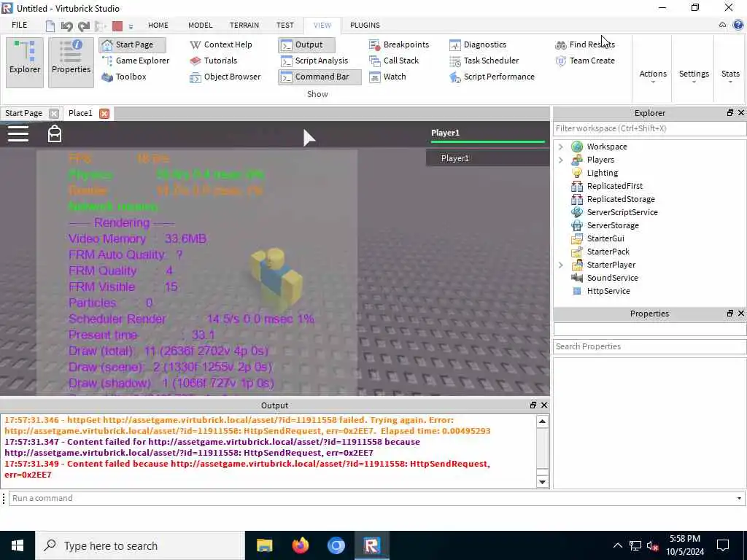The width and height of the screenshot is (747, 560).
Task: Select Player1 in the player list
Action: click(487, 158)
